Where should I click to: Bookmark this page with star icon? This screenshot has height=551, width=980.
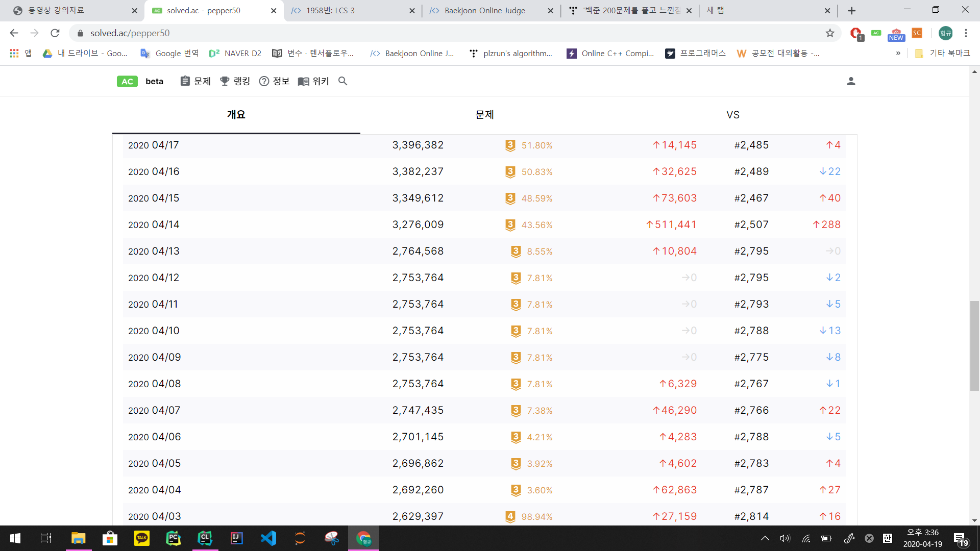click(830, 33)
